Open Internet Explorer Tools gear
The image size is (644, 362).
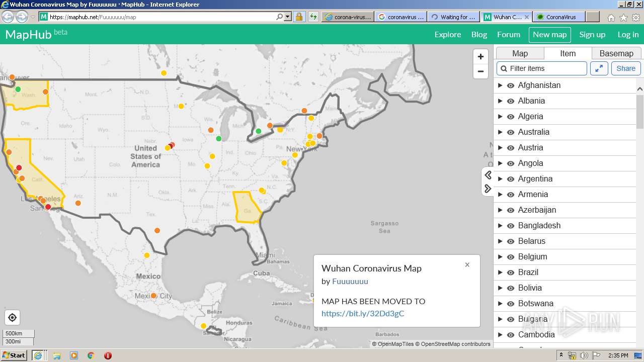click(636, 17)
